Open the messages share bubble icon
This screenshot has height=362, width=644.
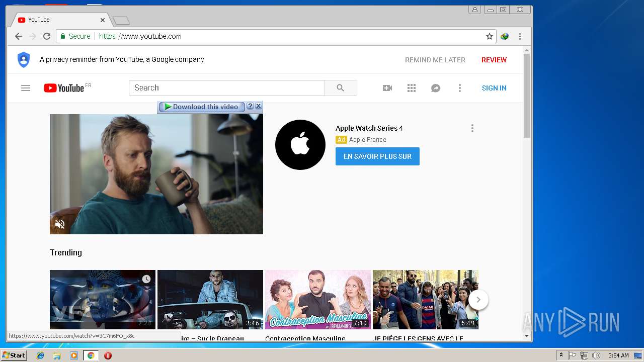coord(436,88)
